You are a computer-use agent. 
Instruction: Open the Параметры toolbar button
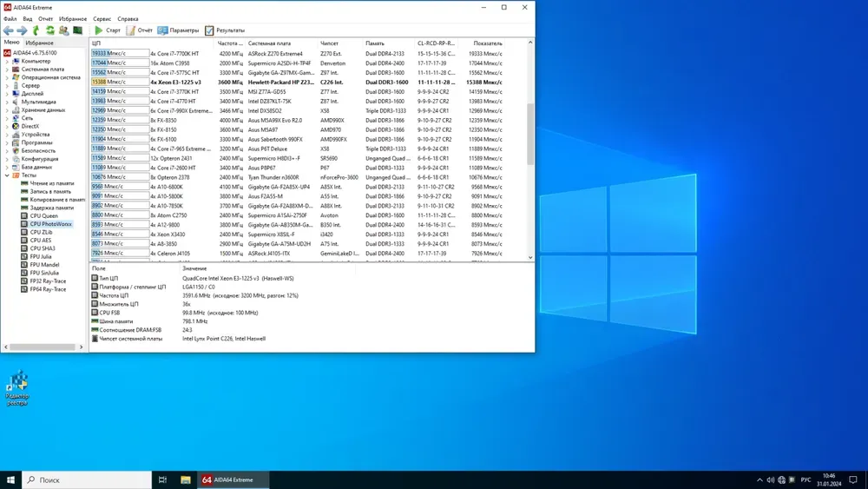tap(178, 30)
